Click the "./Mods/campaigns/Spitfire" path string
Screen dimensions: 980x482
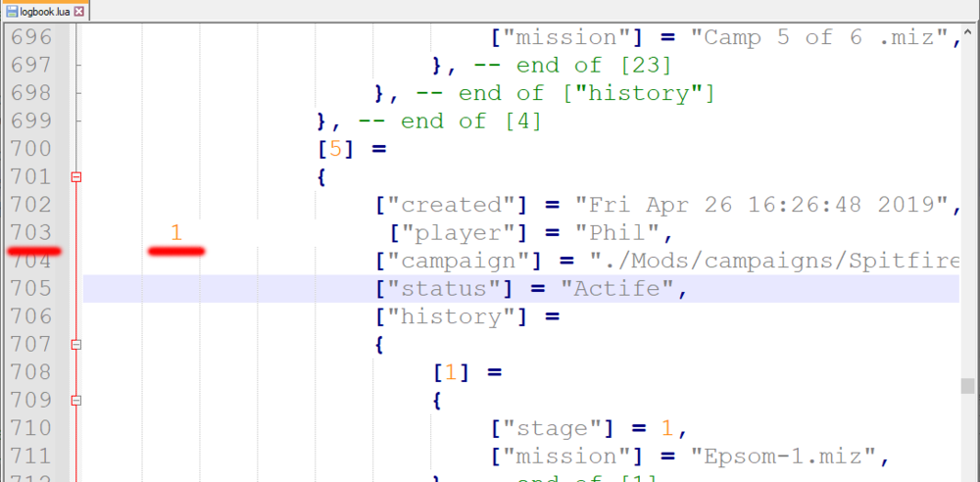[x=775, y=261]
